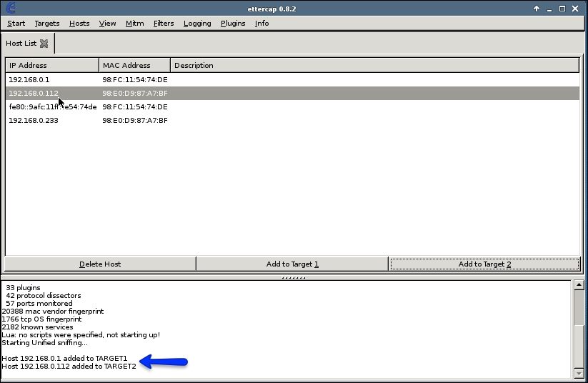Click log line 'Starting Unified sniffing...'

44,342
